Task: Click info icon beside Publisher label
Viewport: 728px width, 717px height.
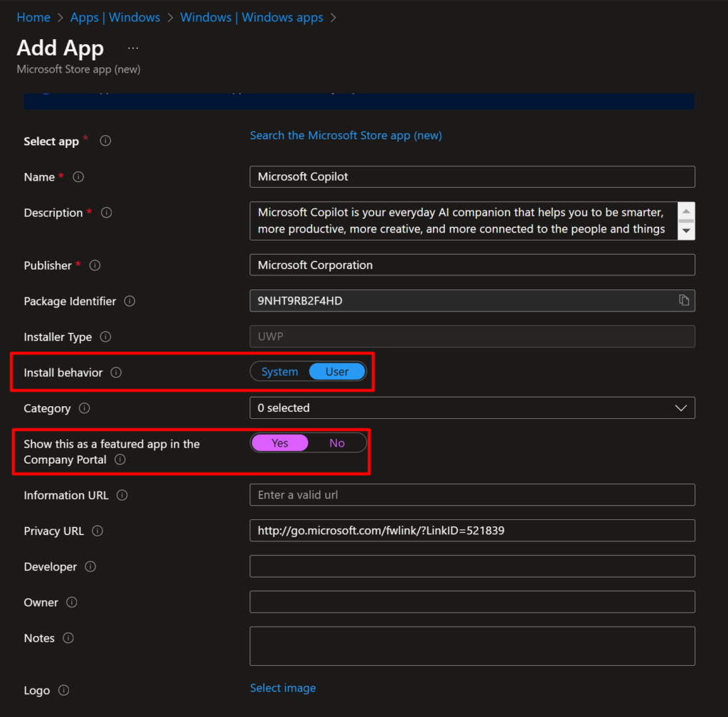Action: (x=95, y=265)
